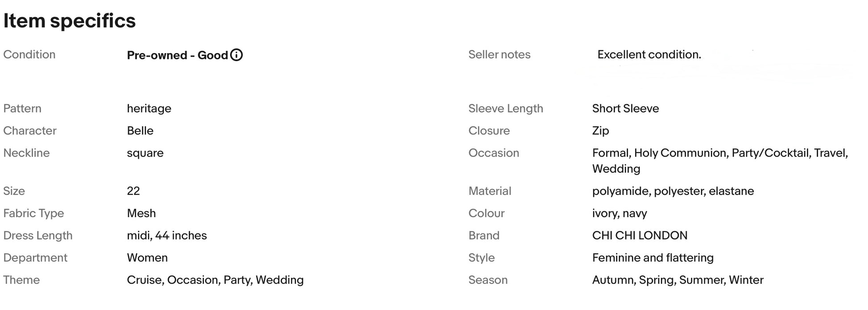The height and width of the screenshot is (310, 868).
Task: Click the Cruise, Occasion, Party, Wedding theme
Action: [x=215, y=280]
